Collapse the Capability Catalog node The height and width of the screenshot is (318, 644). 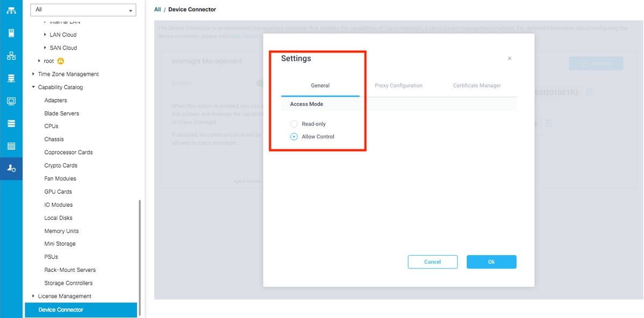[33, 87]
